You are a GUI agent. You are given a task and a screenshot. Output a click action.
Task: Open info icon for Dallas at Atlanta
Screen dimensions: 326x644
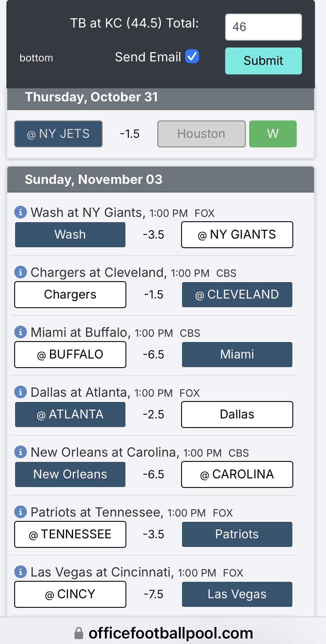tap(21, 392)
